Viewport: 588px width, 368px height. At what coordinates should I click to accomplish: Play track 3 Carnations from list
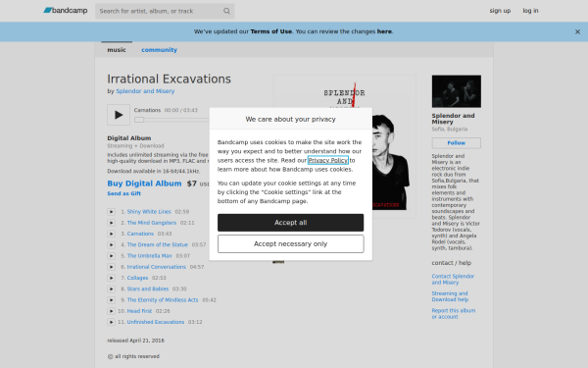[112, 234]
